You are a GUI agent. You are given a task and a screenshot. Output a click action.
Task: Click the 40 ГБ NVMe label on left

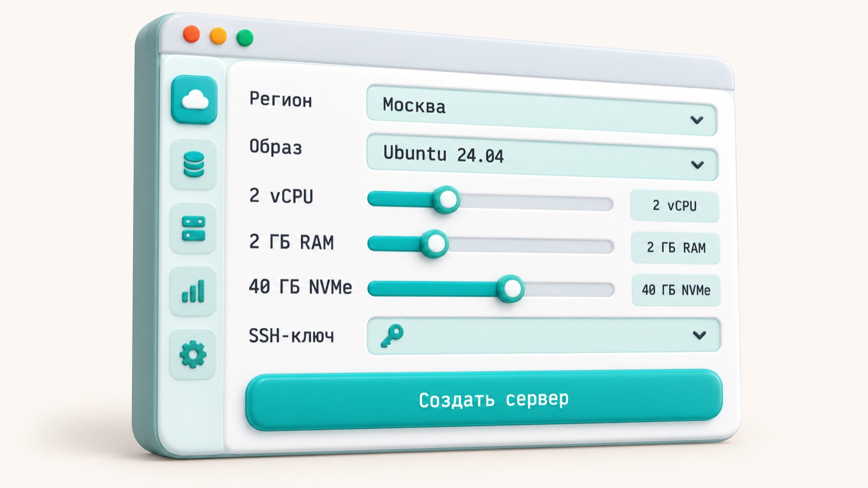point(300,286)
